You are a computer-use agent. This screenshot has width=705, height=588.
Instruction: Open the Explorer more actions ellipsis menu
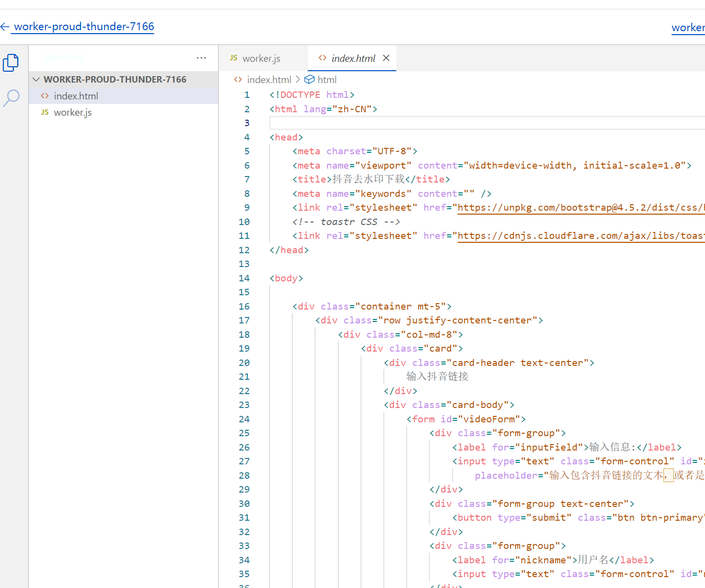point(201,58)
